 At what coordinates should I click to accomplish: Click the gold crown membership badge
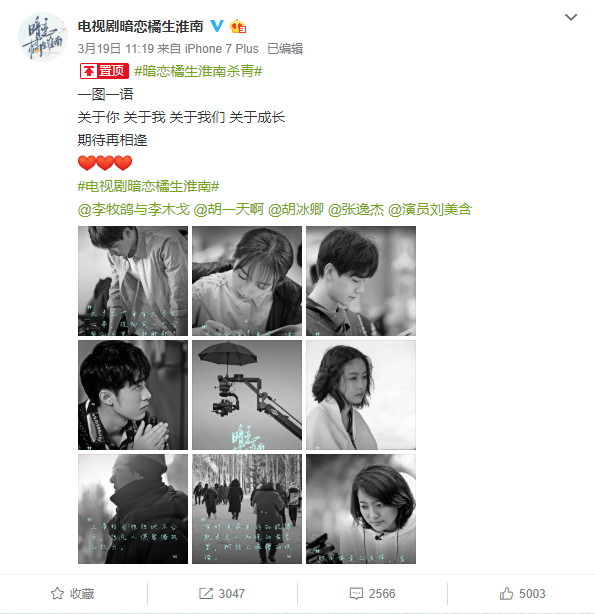point(238,26)
